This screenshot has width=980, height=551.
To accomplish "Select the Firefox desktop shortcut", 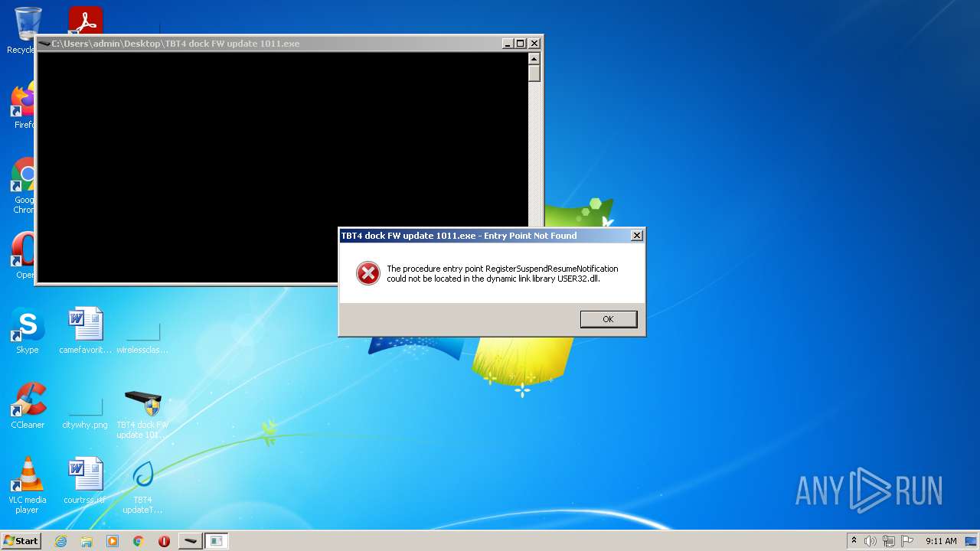I will pos(24,106).
